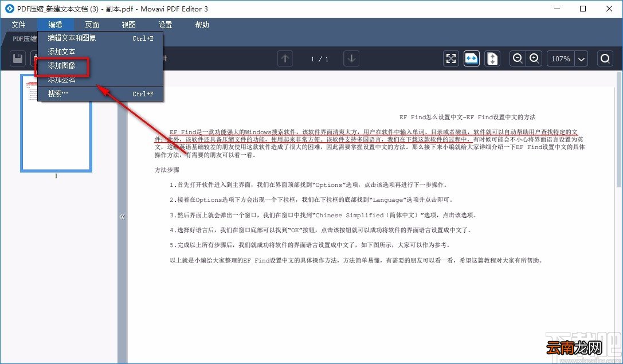Open search with magnifier icon at right
The image size is (623, 364).
point(605,59)
